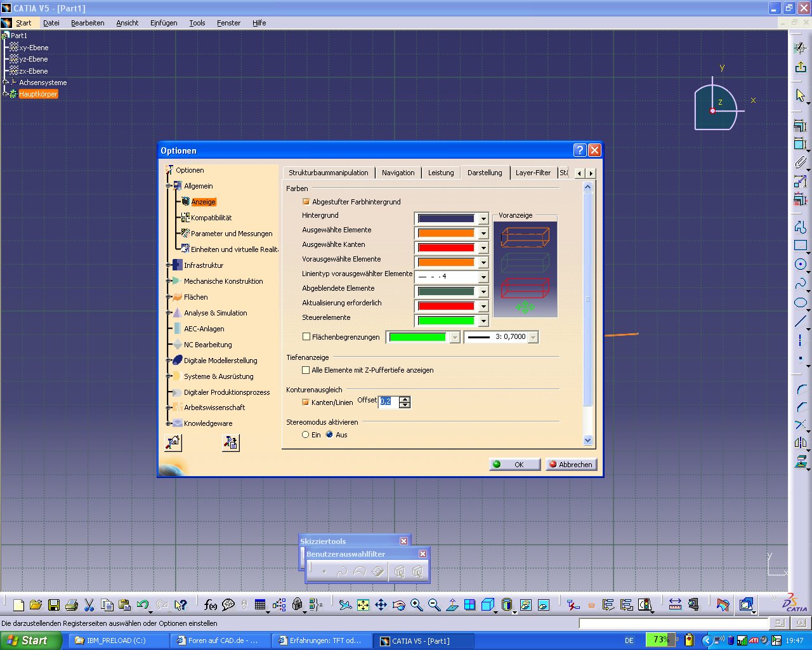Select the Rectangle sketch tool
812x650 pixels.
click(801, 246)
